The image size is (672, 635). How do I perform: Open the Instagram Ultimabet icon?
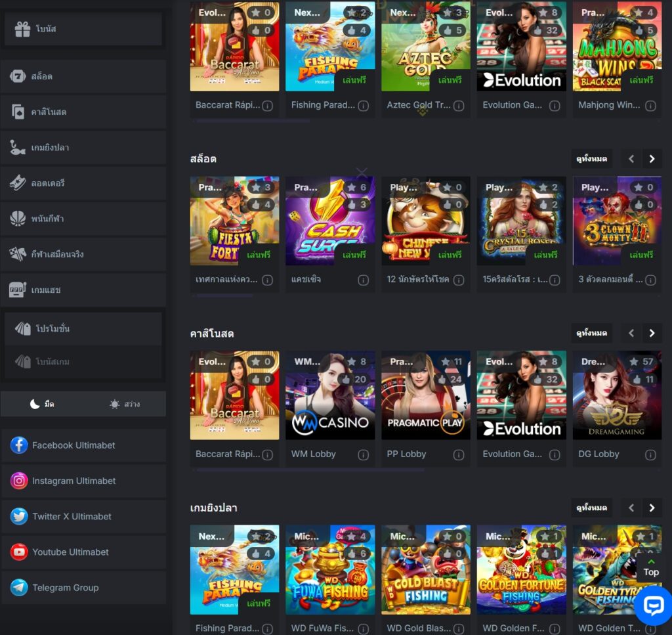19,481
